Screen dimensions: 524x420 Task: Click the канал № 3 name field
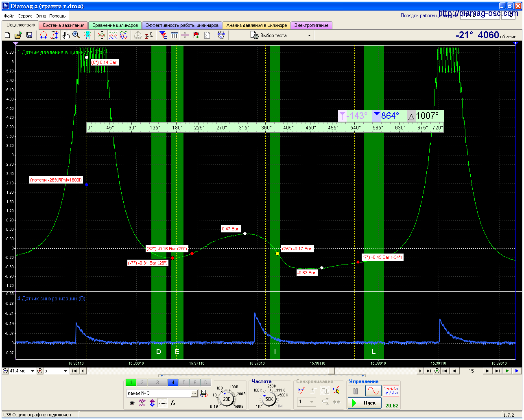(159, 394)
